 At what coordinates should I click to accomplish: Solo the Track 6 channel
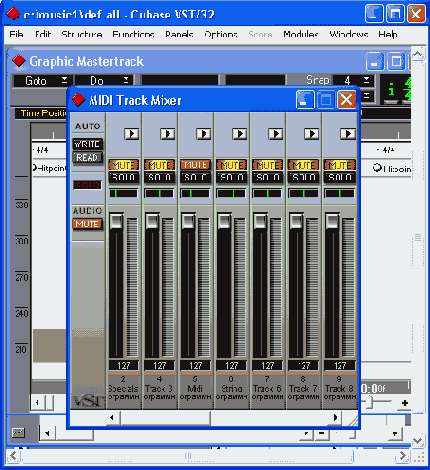tap(267, 177)
